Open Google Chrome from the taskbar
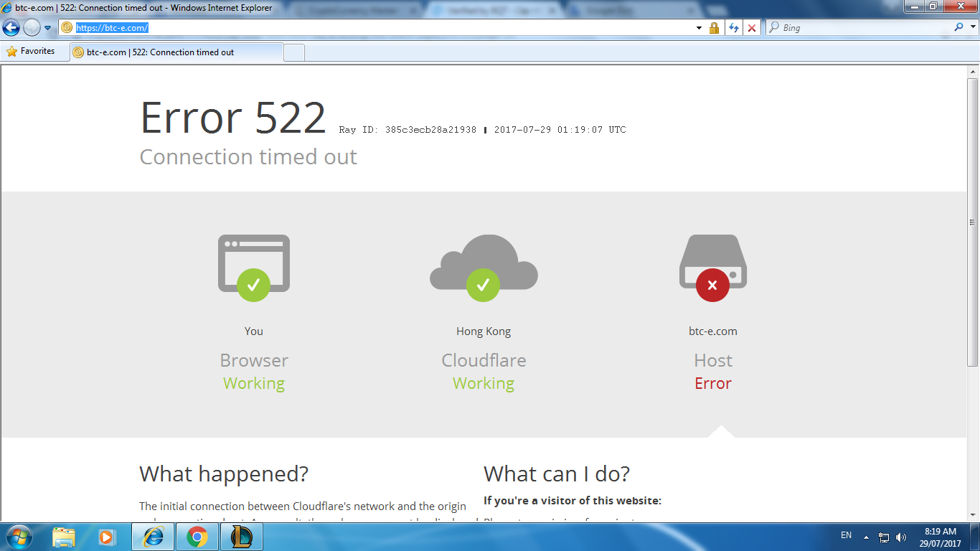 [x=197, y=537]
